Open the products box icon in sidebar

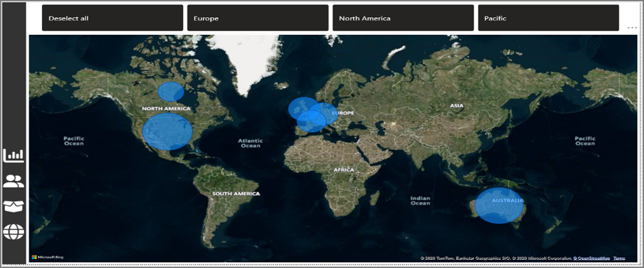pyautogui.click(x=13, y=206)
